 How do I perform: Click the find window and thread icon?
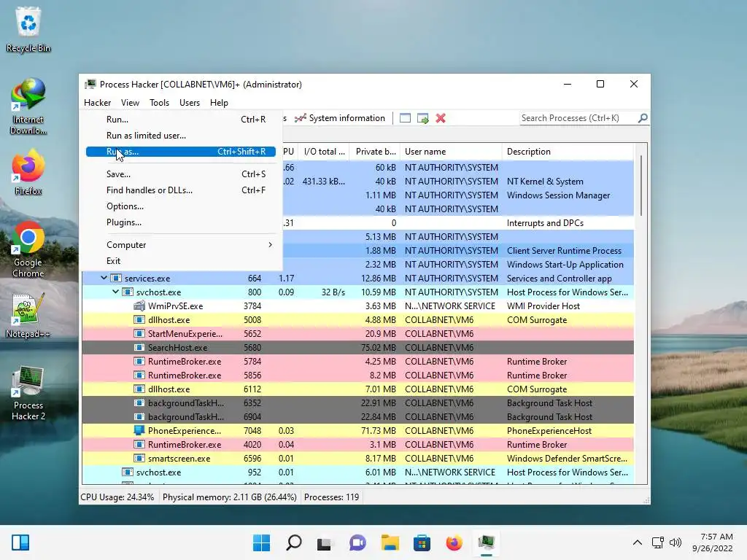click(x=422, y=118)
